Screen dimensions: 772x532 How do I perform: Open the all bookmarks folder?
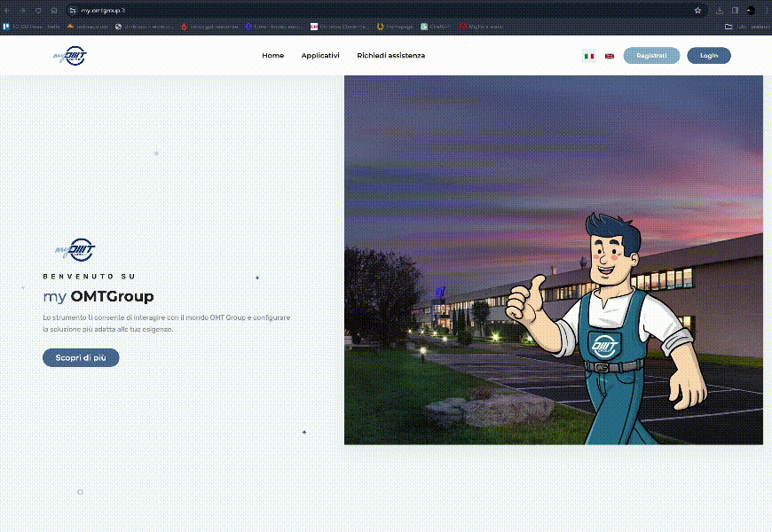click(747, 27)
